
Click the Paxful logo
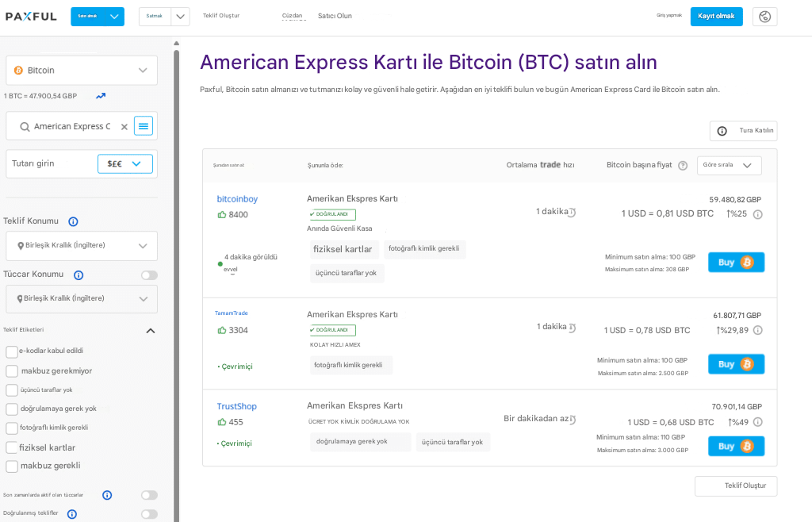[31, 17]
